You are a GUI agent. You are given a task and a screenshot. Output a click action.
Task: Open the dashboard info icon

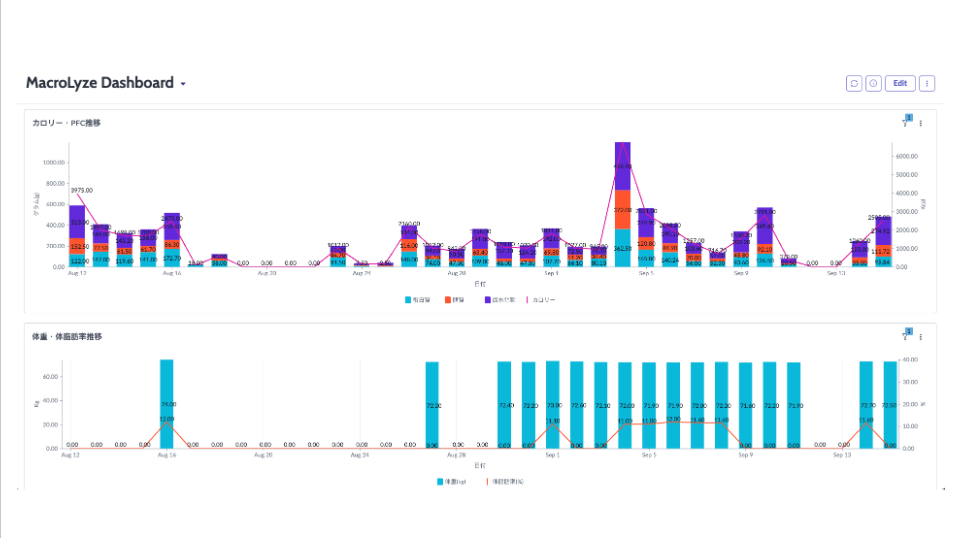(873, 84)
